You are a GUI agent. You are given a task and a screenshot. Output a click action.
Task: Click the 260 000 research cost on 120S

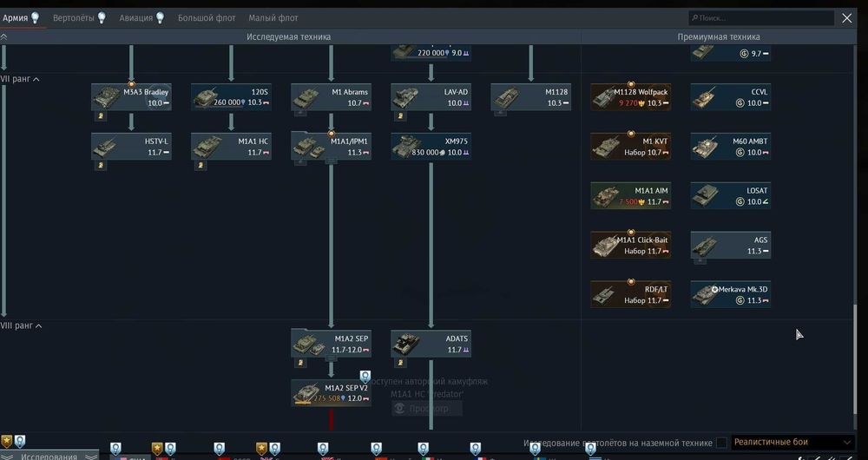tap(227, 103)
